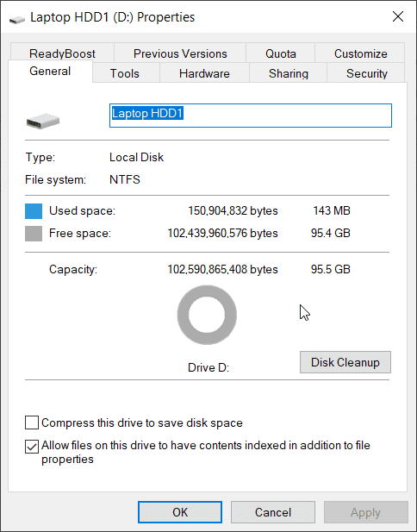This screenshot has height=532, width=417.
Task: Click the large hard drive icon
Action: click(x=43, y=121)
